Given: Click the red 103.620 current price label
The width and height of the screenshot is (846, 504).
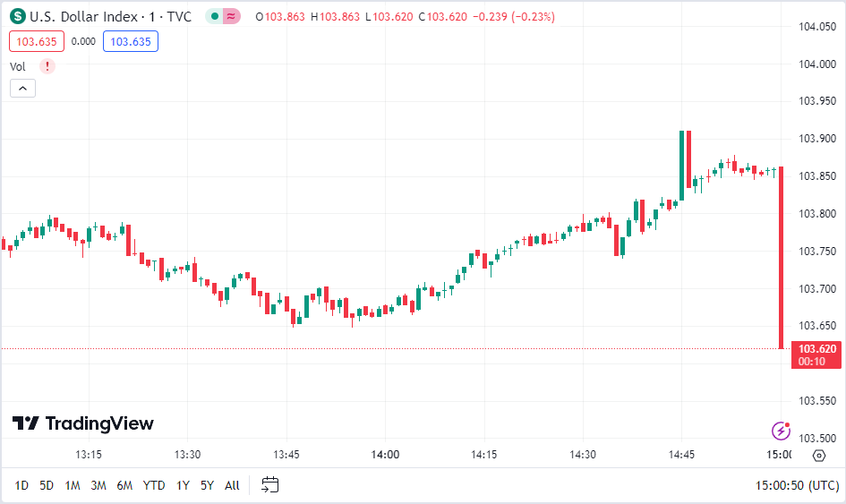Looking at the screenshot, I should (816, 349).
